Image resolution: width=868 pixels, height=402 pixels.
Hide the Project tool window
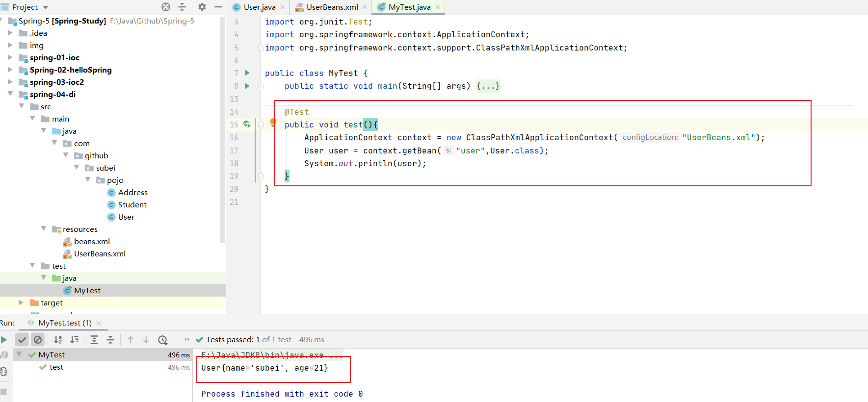point(218,7)
